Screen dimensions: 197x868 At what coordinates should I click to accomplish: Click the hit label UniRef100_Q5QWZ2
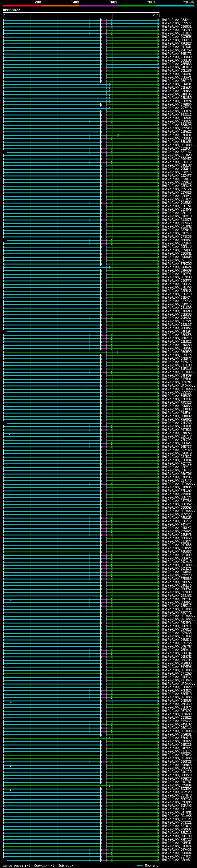coord(177,121)
